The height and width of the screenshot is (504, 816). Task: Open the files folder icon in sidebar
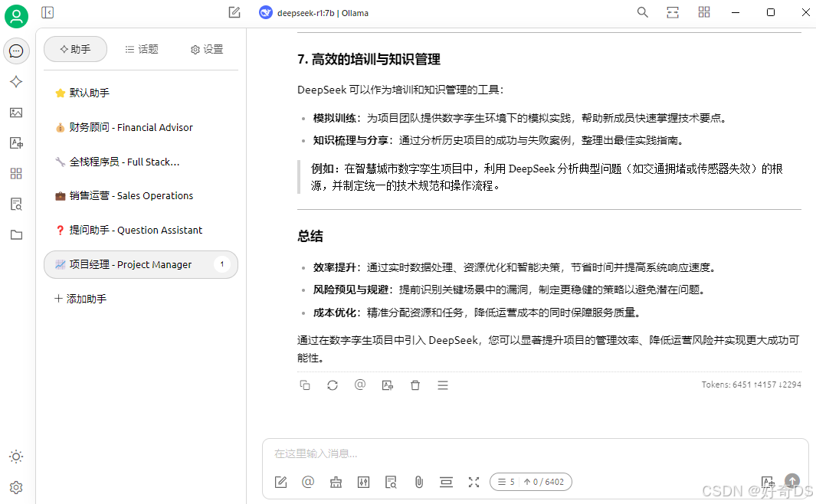coord(16,234)
